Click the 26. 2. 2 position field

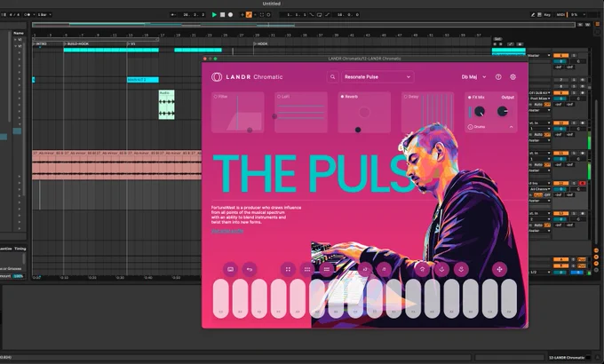pyautogui.click(x=195, y=14)
